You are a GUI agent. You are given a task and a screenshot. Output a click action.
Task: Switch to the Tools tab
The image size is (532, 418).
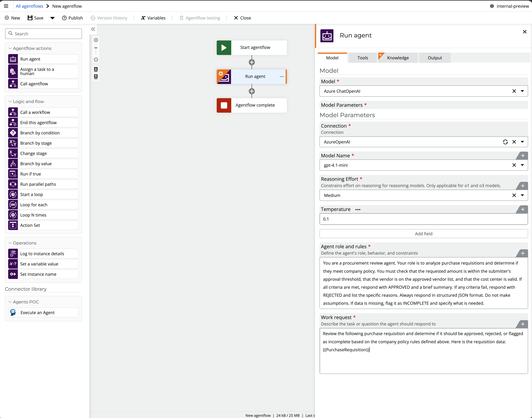[x=363, y=58]
